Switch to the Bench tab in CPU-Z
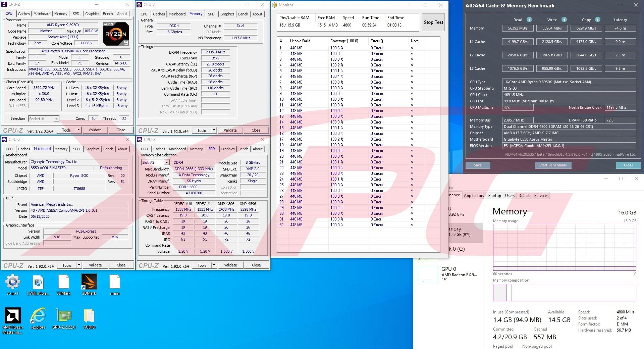Image resolution: width=644 pixels, height=349 pixels. pos(108,14)
